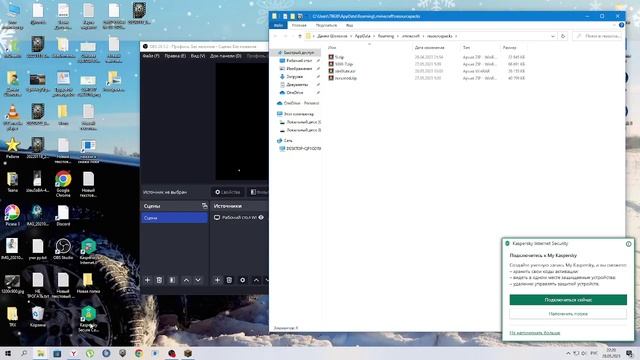This screenshot has height=360, width=640.
Task: Open Downloads in Explorer sidebar
Action: click(295, 76)
